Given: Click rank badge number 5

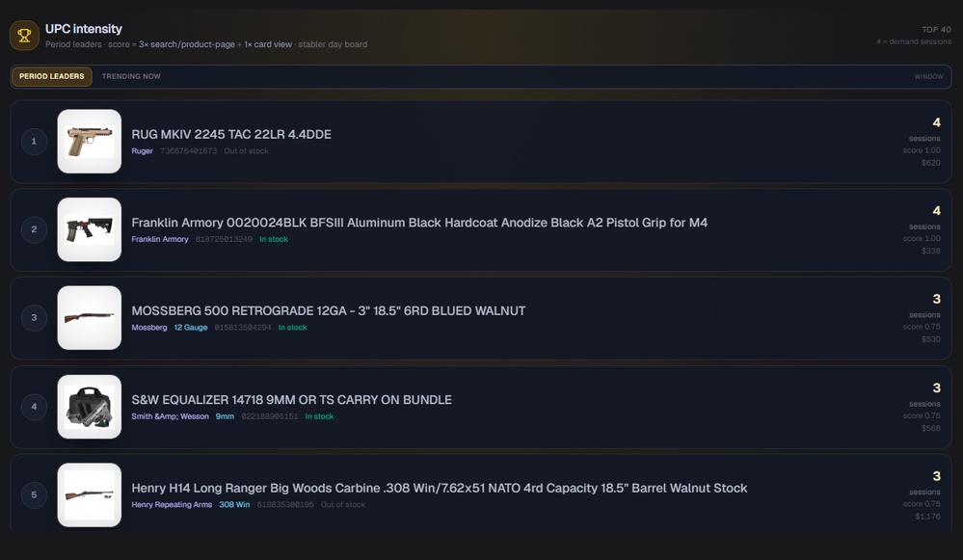Looking at the screenshot, I should (35, 494).
